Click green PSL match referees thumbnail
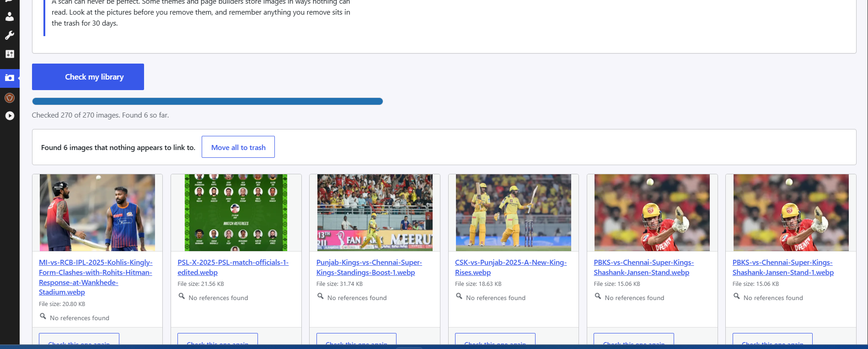The height and width of the screenshot is (349, 868). [236, 213]
